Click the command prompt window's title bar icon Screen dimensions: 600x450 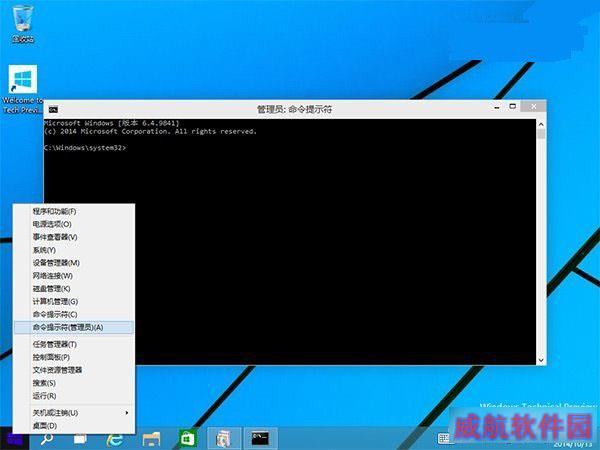(53, 110)
